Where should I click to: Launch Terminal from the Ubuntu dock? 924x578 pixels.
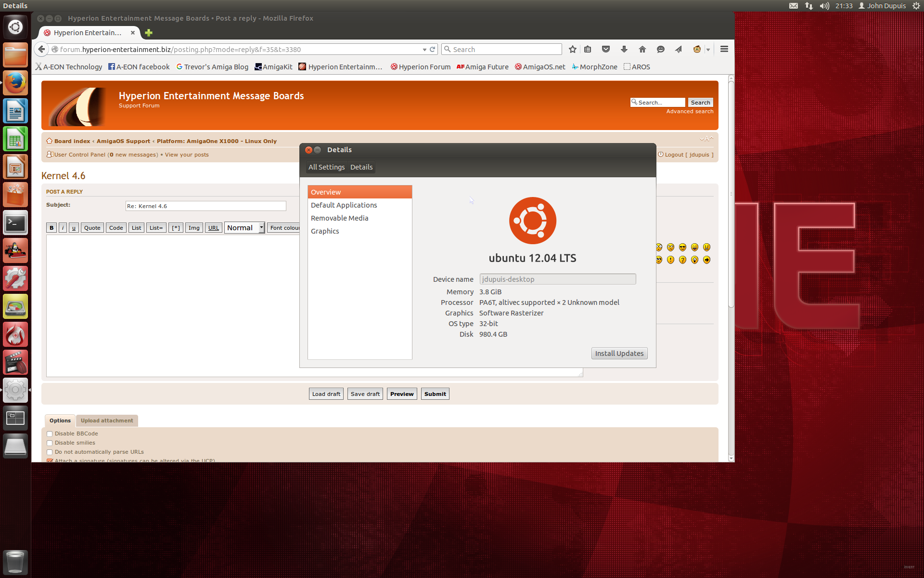click(15, 223)
